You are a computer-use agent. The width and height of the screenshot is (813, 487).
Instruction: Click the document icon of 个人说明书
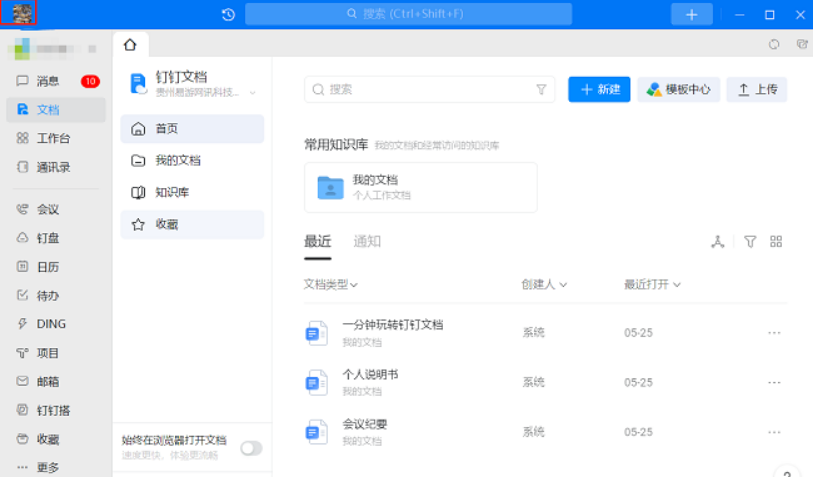pos(316,383)
